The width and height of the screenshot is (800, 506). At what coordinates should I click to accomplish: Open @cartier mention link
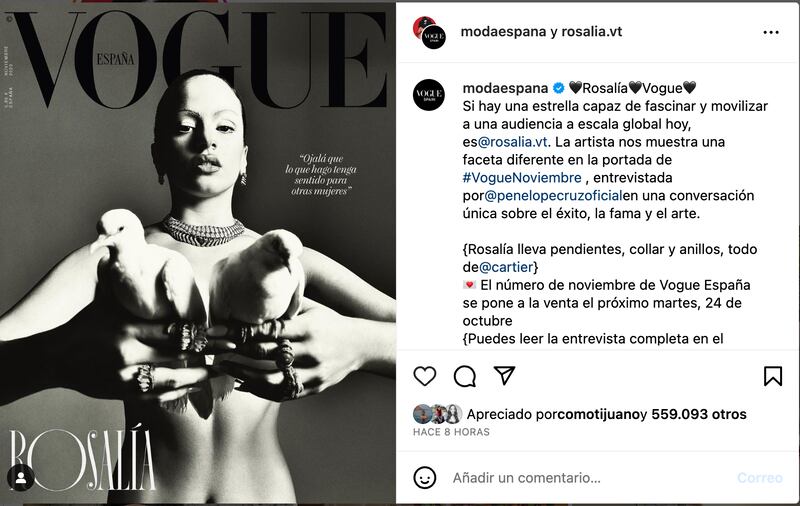tap(506, 267)
